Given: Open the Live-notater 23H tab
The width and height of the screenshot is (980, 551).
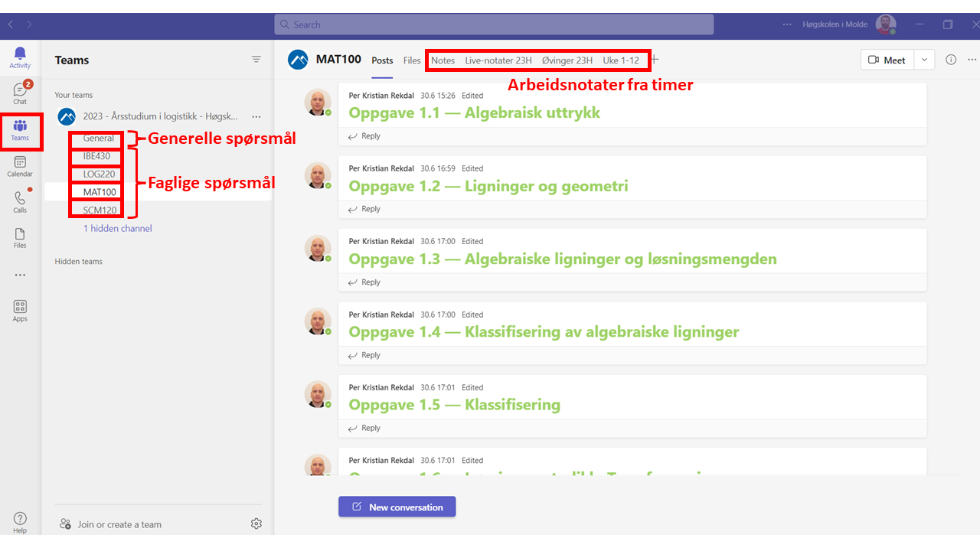Looking at the screenshot, I should point(498,60).
